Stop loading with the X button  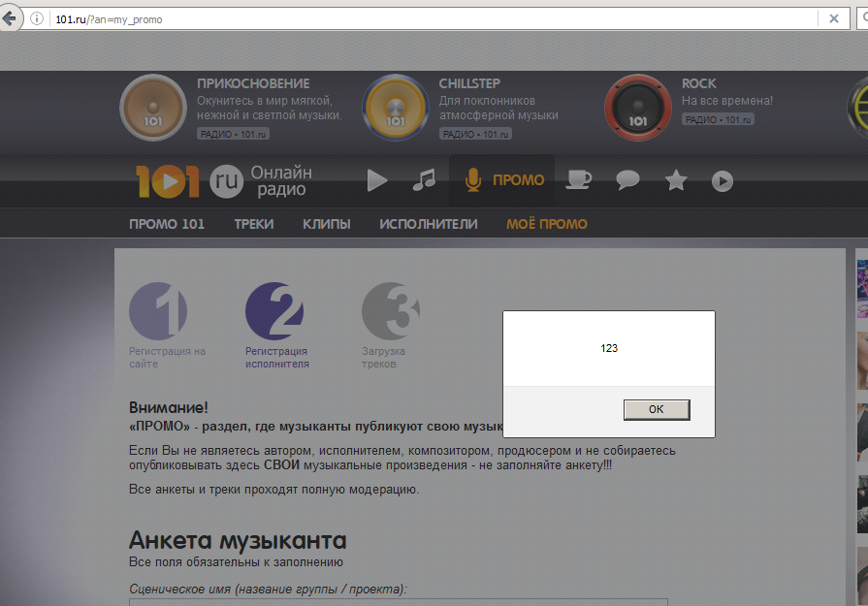pyautogui.click(x=834, y=18)
